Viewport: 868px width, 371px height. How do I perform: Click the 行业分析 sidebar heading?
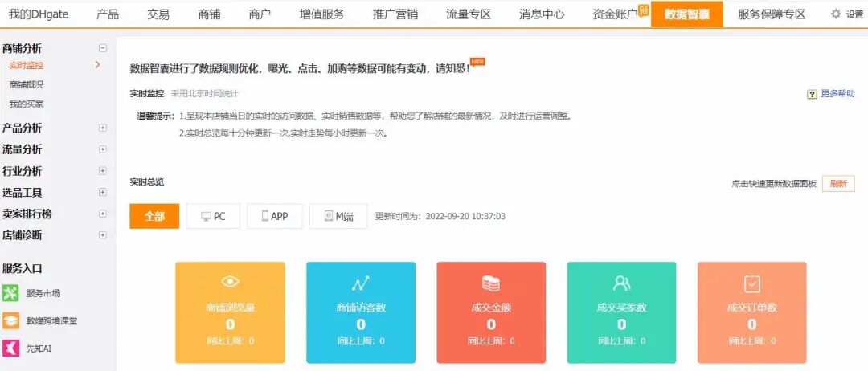23,171
